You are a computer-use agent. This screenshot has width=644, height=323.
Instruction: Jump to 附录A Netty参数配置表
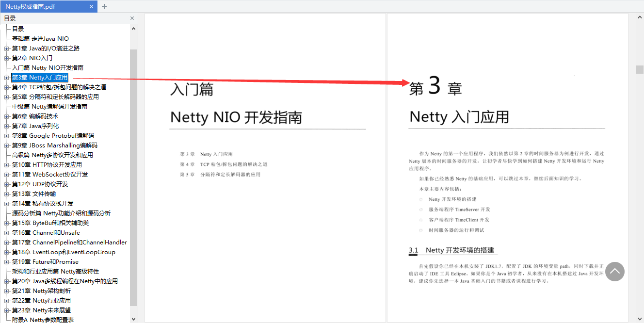coord(43,320)
